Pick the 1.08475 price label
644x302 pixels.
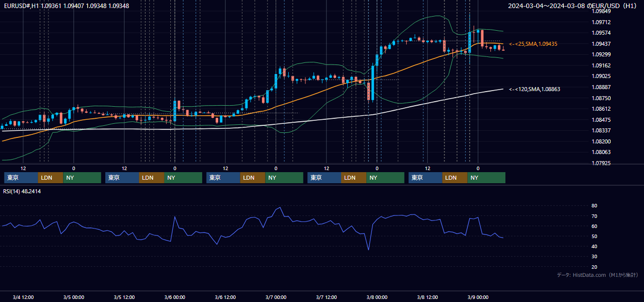click(602, 120)
